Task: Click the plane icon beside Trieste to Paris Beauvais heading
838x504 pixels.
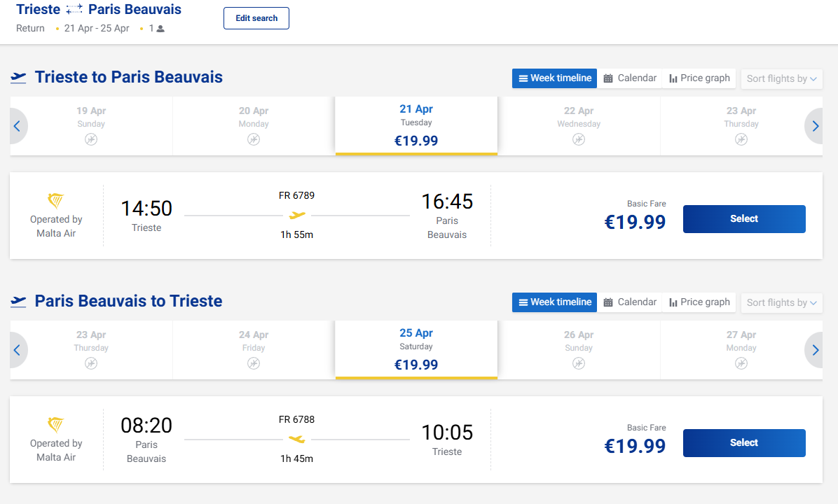Action: pos(19,78)
